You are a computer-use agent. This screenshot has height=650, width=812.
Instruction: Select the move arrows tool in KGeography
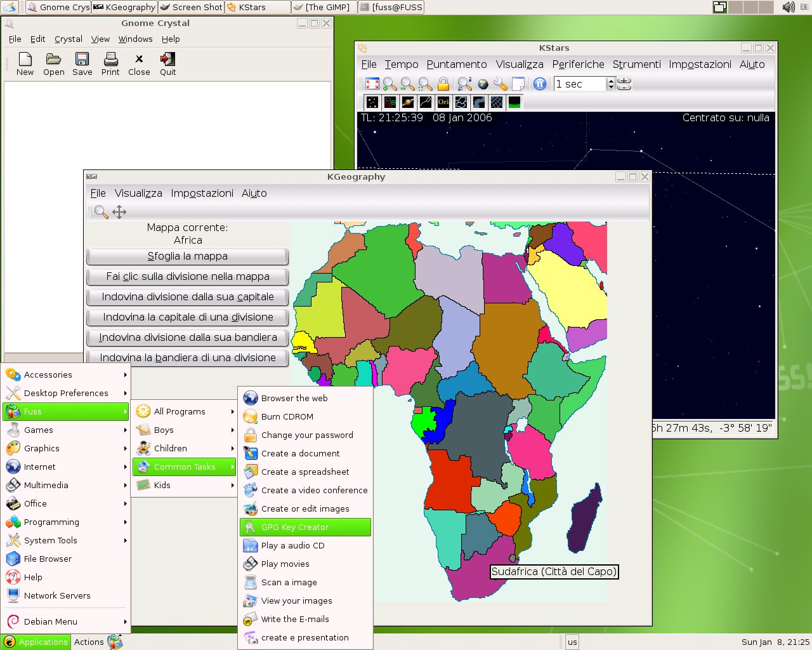point(119,212)
